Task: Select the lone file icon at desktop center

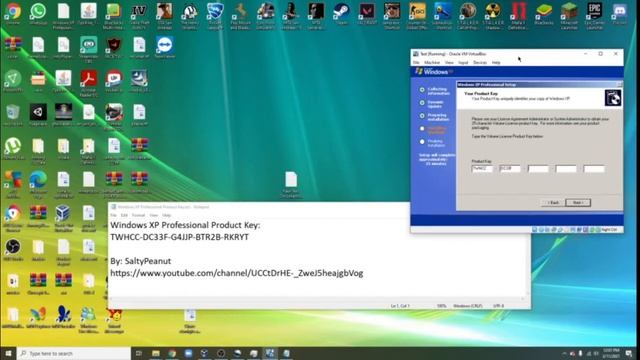Action: click(291, 180)
